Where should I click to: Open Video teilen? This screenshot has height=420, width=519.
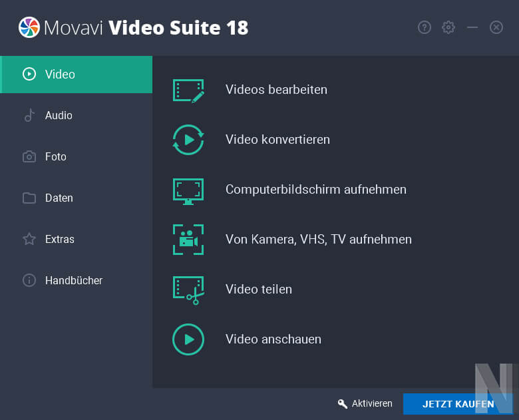[259, 290]
